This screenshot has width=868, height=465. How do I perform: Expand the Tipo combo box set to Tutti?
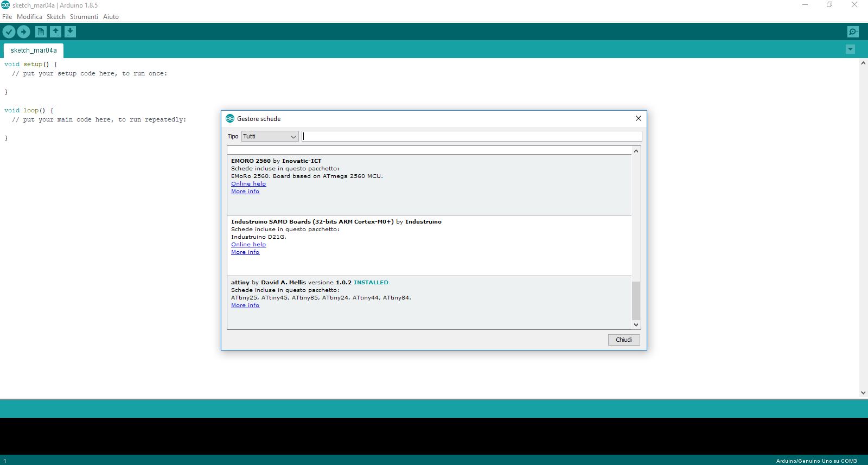(270, 136)
